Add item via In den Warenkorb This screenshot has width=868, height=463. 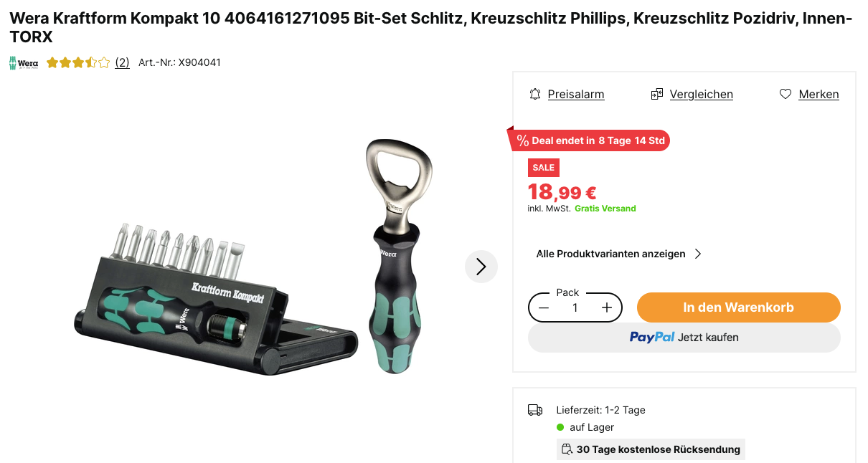point(739,307)
